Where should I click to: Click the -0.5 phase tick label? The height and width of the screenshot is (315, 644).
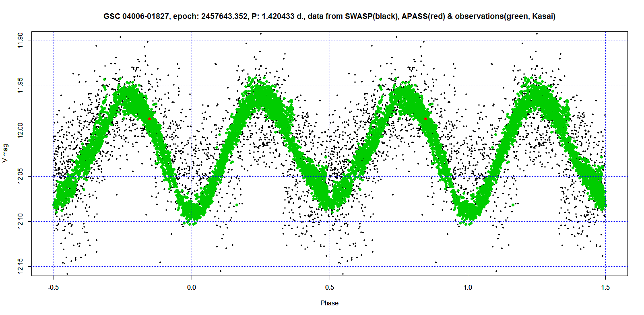pyautogui.click(x=53, y=287)
